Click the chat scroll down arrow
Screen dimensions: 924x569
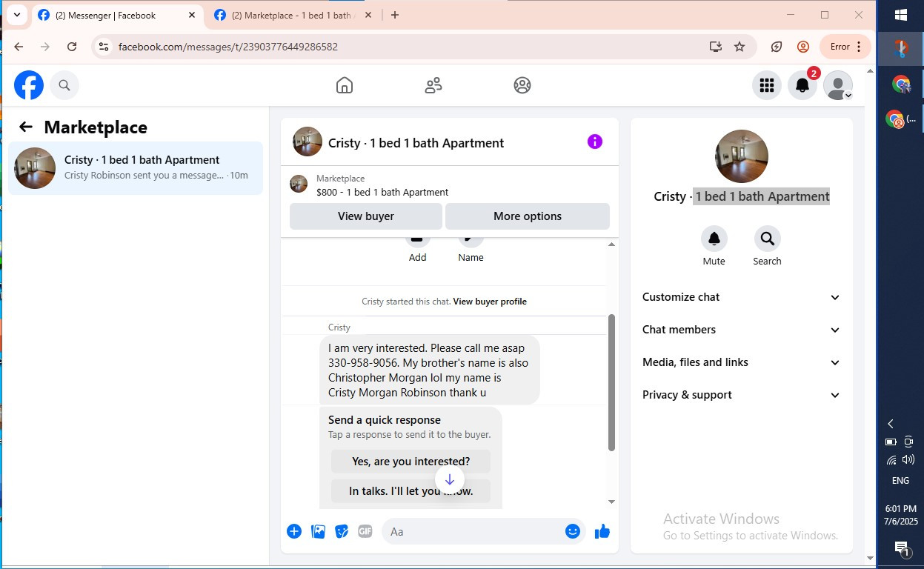[x=611, y=502]
